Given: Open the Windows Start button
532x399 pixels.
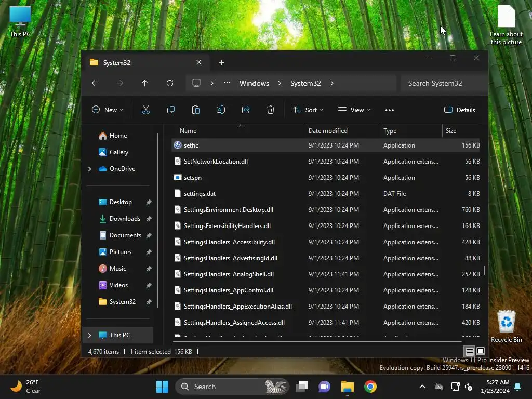Looking at the screenshot, I should click(x=162, y=387).
